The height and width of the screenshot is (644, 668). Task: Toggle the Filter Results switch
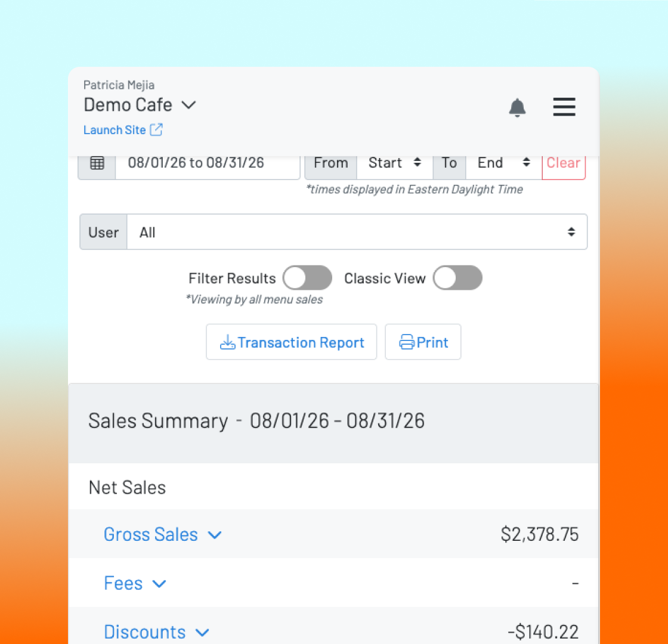(307, 278)
